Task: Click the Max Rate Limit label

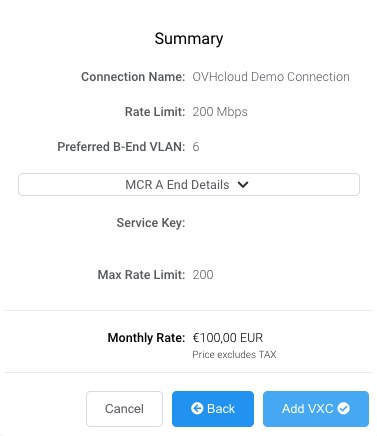Action: click(141, 275)
